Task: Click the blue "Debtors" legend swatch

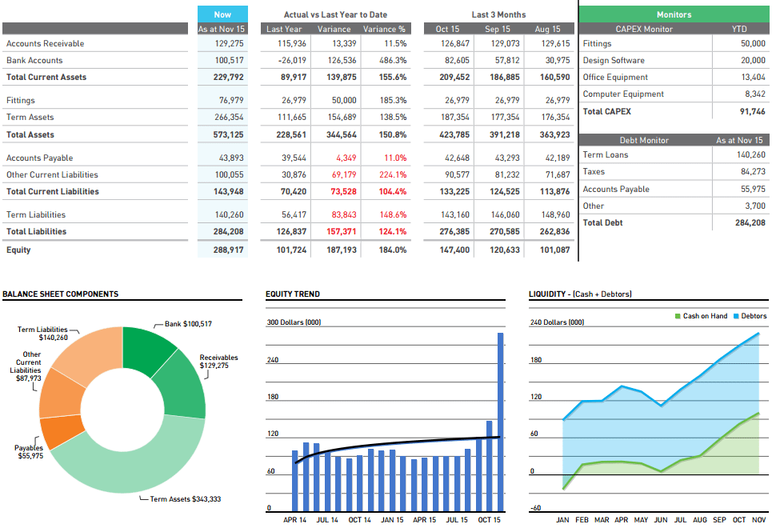Action: [x=736, y=316]
